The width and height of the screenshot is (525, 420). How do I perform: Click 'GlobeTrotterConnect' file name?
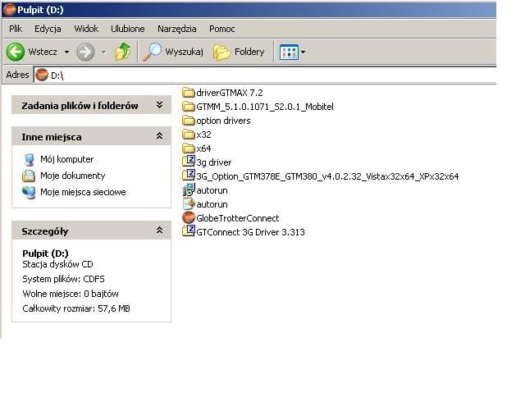[237, 218]
